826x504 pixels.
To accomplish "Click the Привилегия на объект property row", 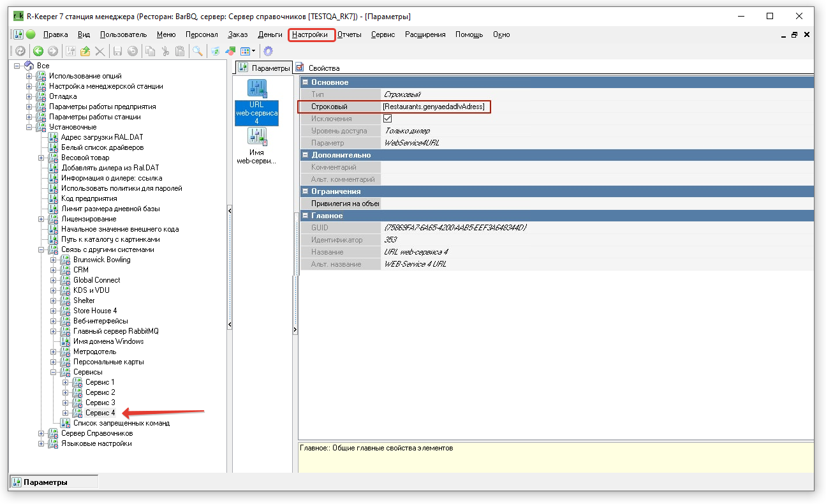I will click(x=557, y=204).
